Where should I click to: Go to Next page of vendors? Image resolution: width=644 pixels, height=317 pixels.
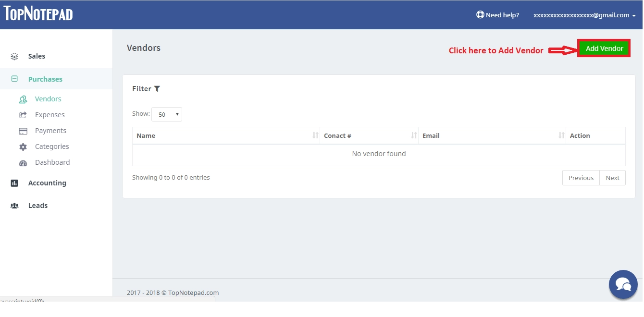612,178
